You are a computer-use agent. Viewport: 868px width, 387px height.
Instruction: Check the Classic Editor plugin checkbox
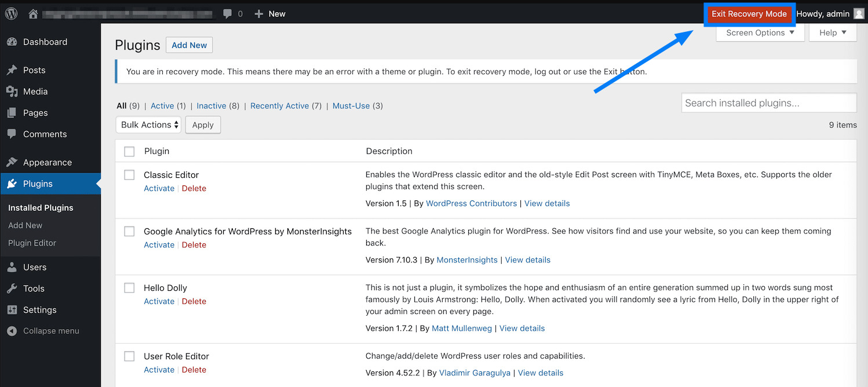coord(129,175)
